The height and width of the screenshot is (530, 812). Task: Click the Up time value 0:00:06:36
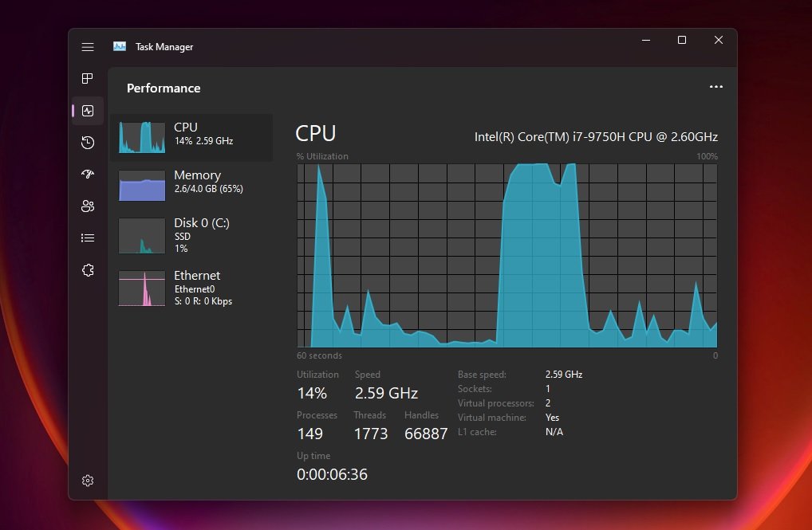[332, 473]
